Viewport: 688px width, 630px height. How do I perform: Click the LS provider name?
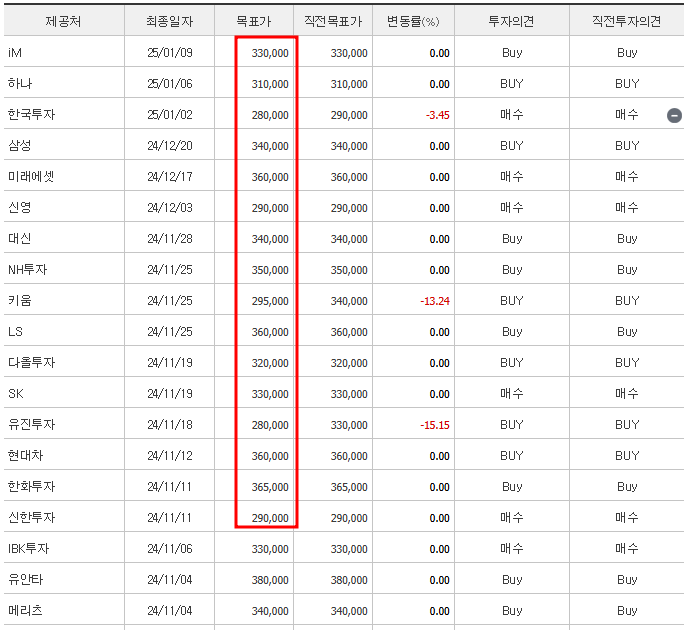[15, 332]
